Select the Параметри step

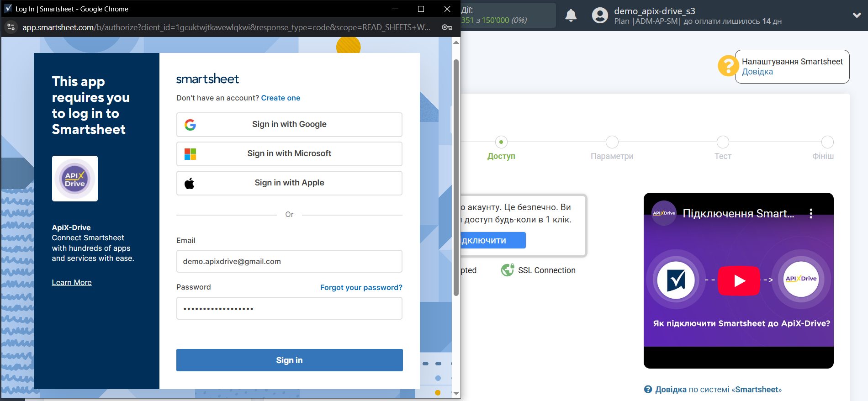pos(612,148)
